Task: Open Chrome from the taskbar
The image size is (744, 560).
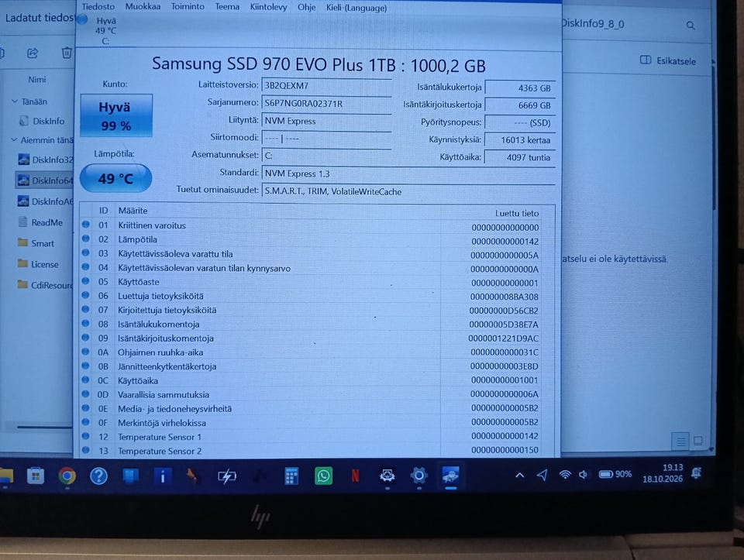Action: [67, 476]
